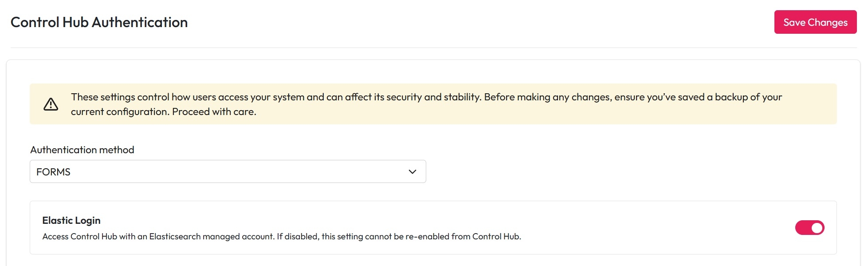Click the Authentication method field label
The image size is (868, 266).
tap(82, 150)
